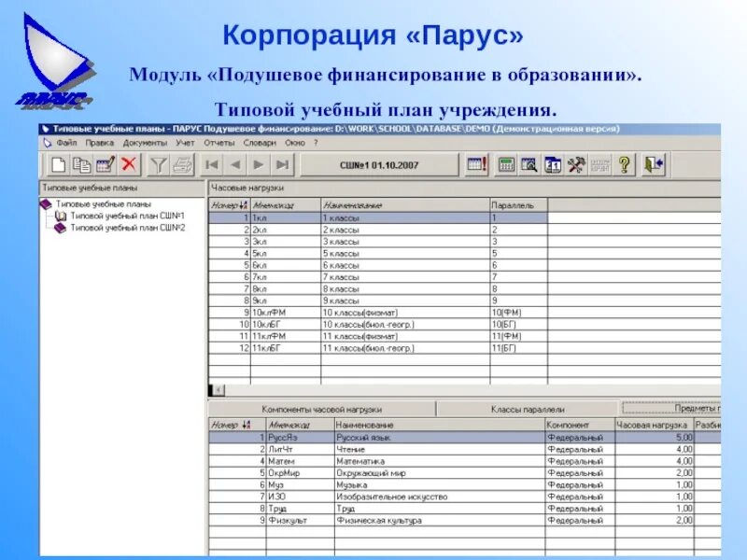Click the duplicate record (copy) icon
Viewport: 747px width, 560px height.
[82, 165]
